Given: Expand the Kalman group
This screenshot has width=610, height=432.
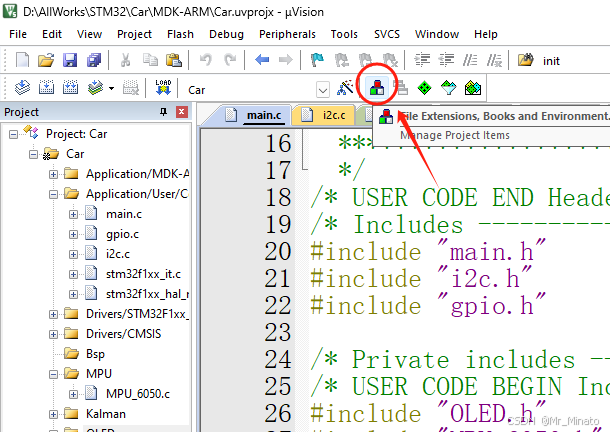Looking at the screenshot, I should 53,414.
